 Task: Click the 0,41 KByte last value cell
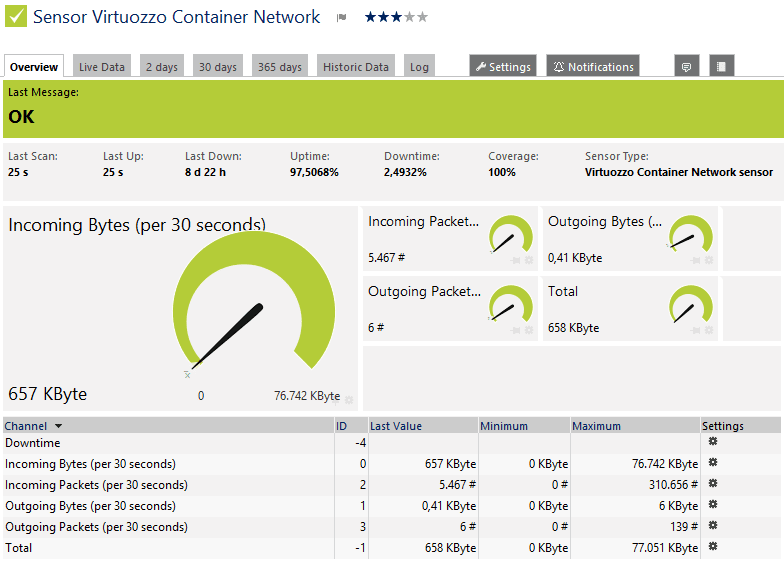click(449, 506)
